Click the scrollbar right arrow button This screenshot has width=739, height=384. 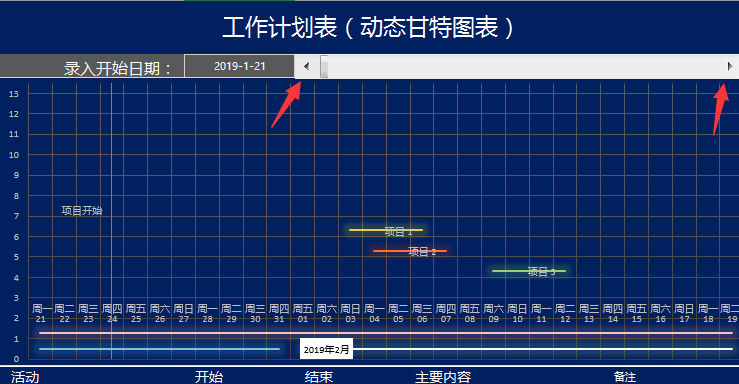pos(730,66)
